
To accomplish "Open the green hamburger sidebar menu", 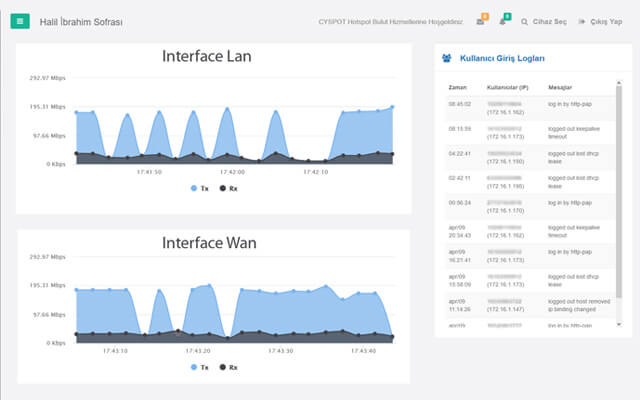I will [19, 20].
